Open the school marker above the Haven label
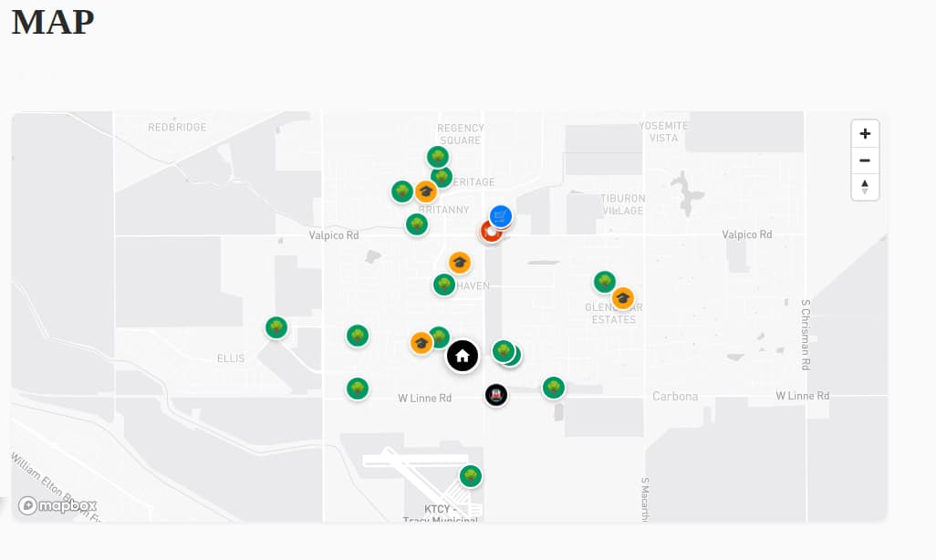The image size is (936, 560). pos(459,262)
